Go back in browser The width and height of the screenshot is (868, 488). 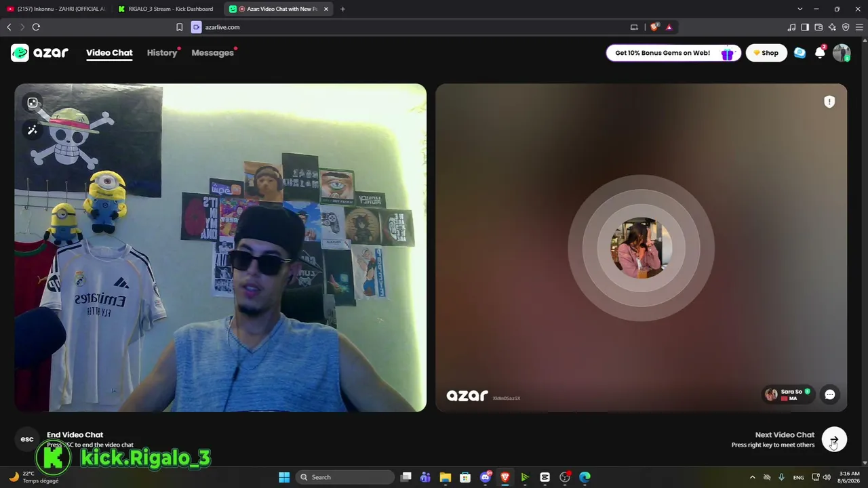coord(9,27)
